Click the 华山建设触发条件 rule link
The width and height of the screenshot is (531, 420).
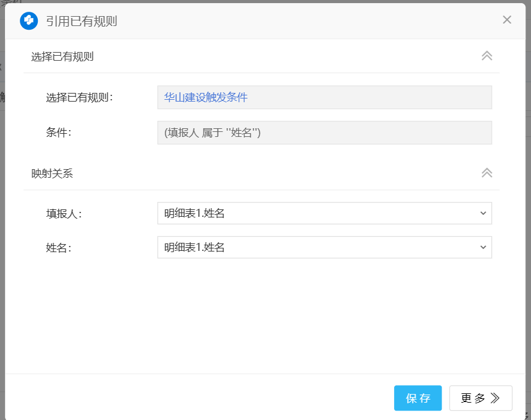coord(206,97)
